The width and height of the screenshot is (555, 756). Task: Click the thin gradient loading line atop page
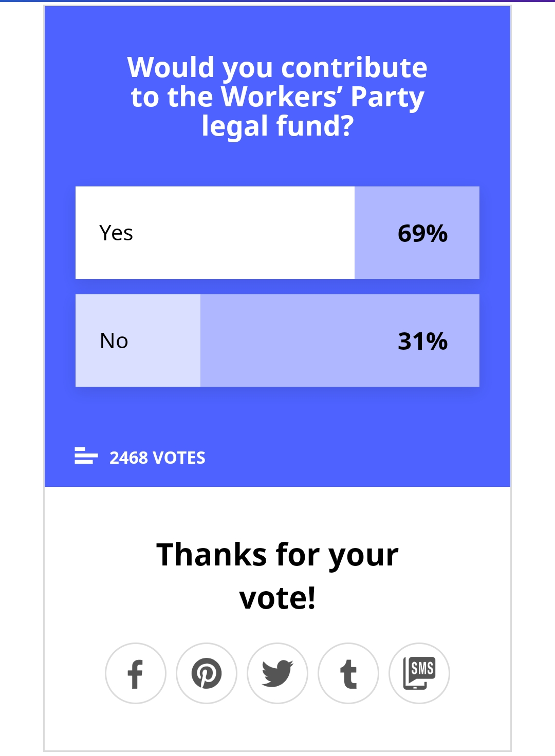[277, 1]
